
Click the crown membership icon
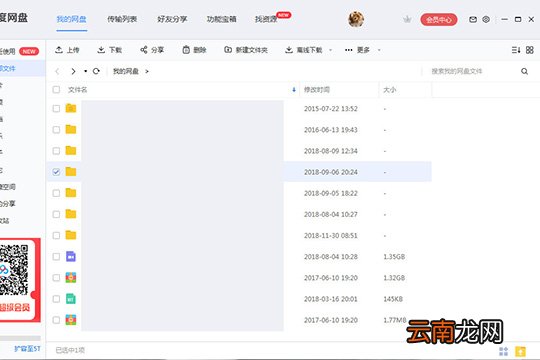[x=407, y=19]
